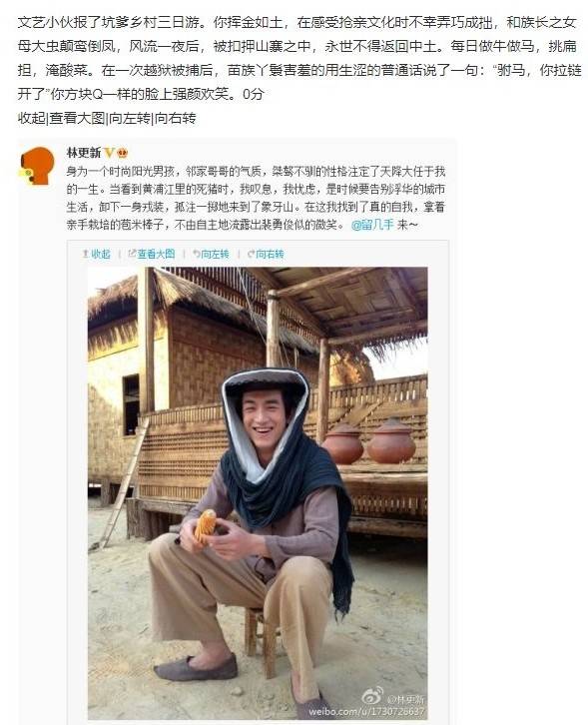Open the @留几手 mention link
The image size is (588, 725).
point(372,225)
